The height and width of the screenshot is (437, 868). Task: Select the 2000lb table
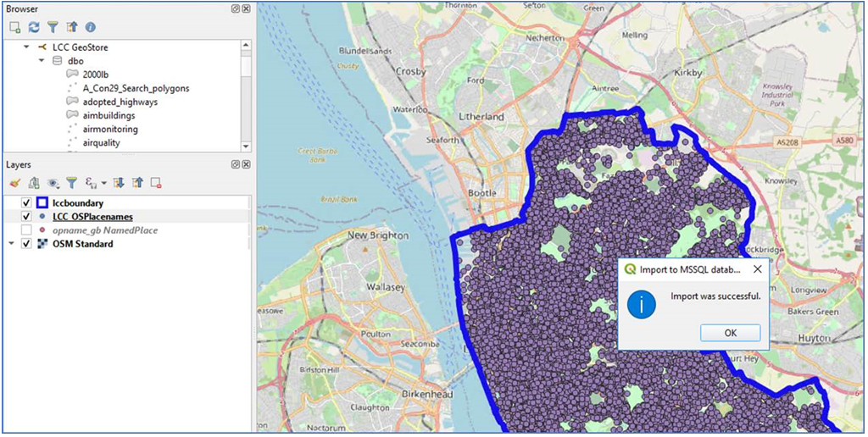click(95, 75)
